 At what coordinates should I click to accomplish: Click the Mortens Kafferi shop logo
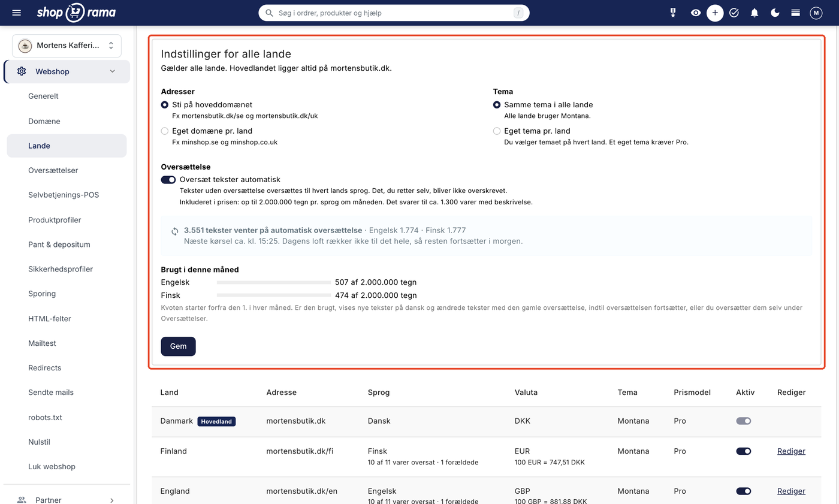[x=25, y=46]
